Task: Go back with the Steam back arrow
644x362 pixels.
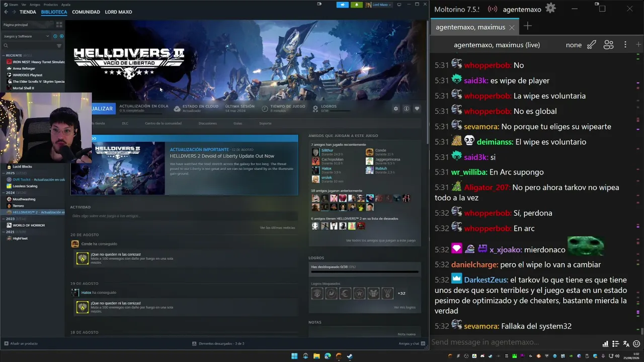Action: point(6,12)
